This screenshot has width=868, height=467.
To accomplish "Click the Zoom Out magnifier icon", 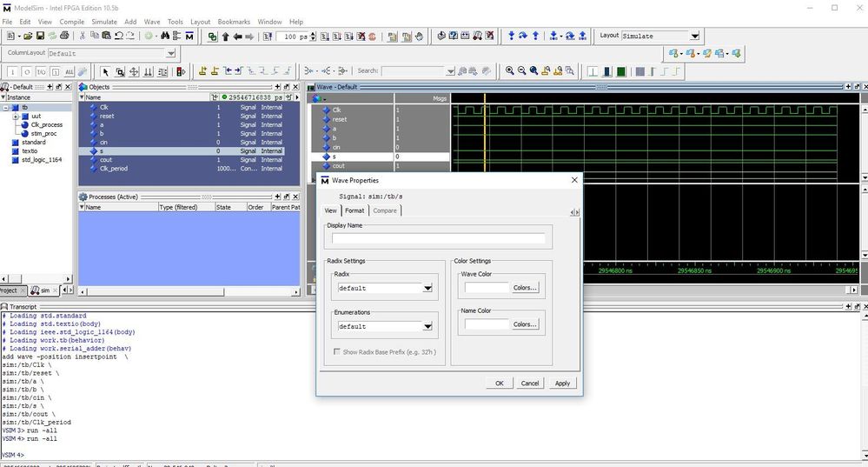I will (x=522, y=71).
